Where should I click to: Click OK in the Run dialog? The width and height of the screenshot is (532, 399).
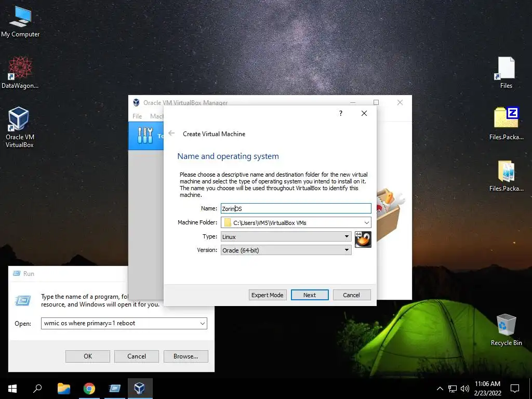[87, 356]
